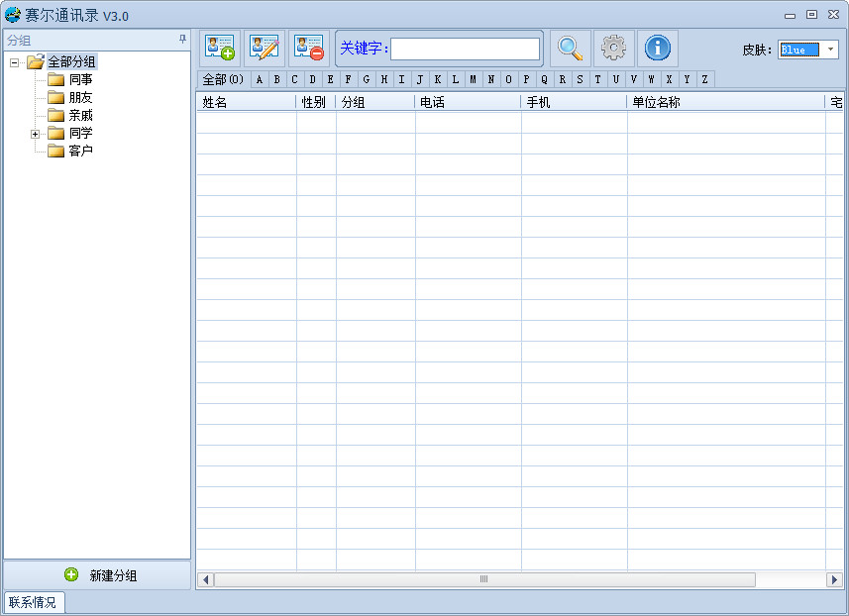Screen dimensions: 849x616
Task: Sort by the 电话 column header
Action: (x=469, y=102)
